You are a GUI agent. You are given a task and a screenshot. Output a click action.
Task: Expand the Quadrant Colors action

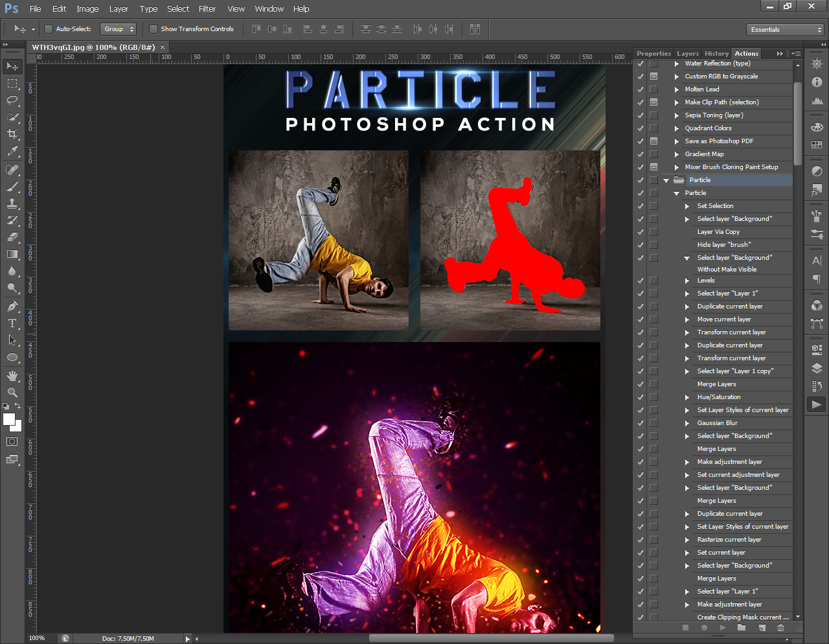click(x=677, y=128)
